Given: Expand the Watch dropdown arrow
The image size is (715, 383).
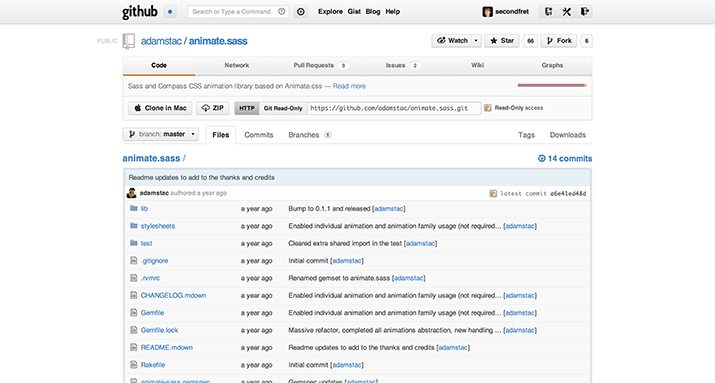Looking at the screenshot, I should click(x=476, y=41).
